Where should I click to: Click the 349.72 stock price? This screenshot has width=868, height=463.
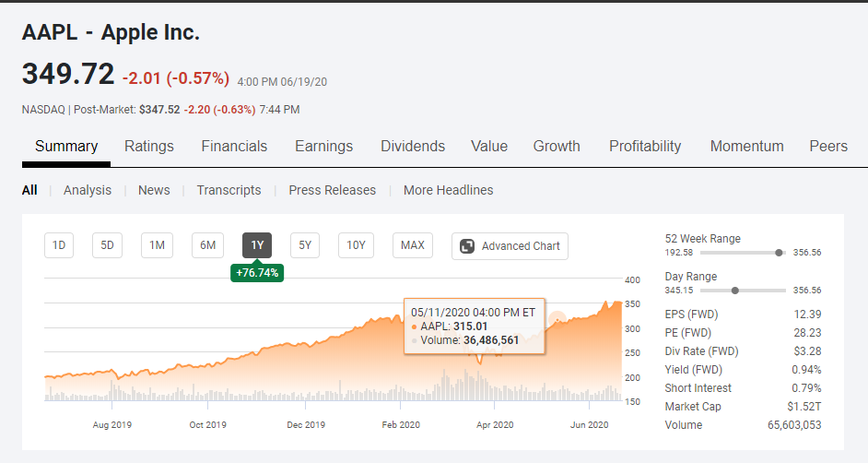[68, 74]
